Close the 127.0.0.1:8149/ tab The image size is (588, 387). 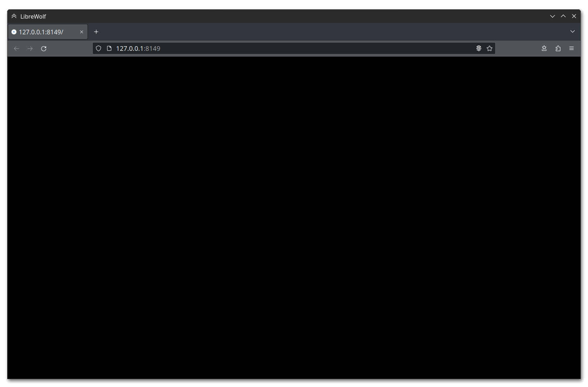click(82, 32)
